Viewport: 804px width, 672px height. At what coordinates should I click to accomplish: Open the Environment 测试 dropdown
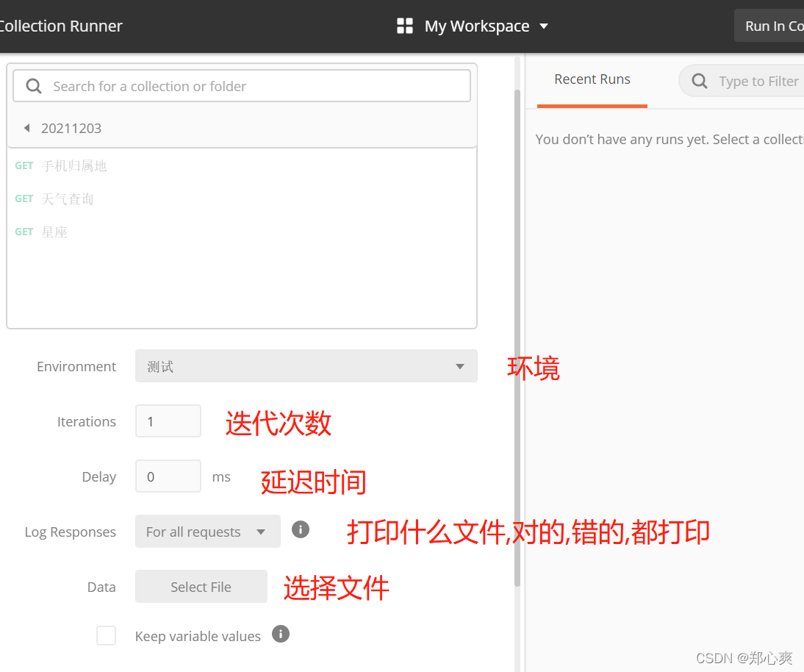[x=306, y=365]
